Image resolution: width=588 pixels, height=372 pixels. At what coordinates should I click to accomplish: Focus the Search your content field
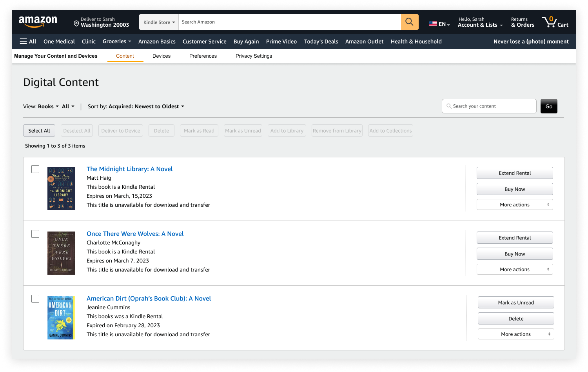(x=489, y=106)
